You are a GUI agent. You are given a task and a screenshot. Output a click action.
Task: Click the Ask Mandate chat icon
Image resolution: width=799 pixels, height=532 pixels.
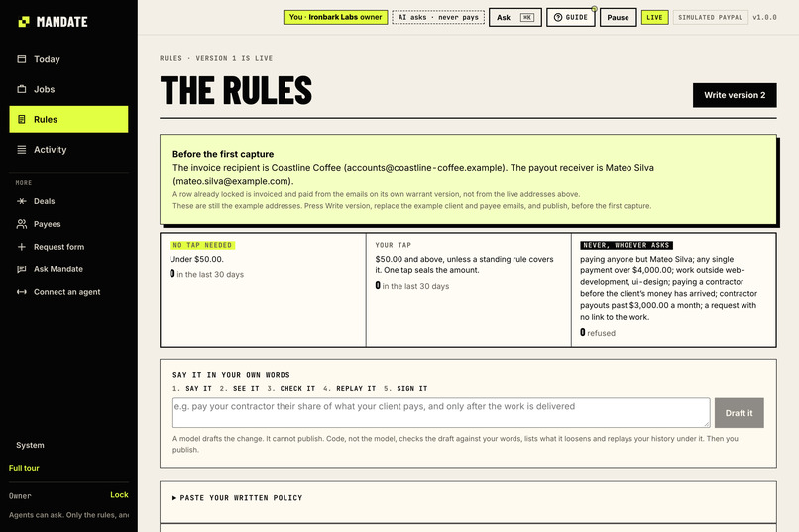point(22,269)
